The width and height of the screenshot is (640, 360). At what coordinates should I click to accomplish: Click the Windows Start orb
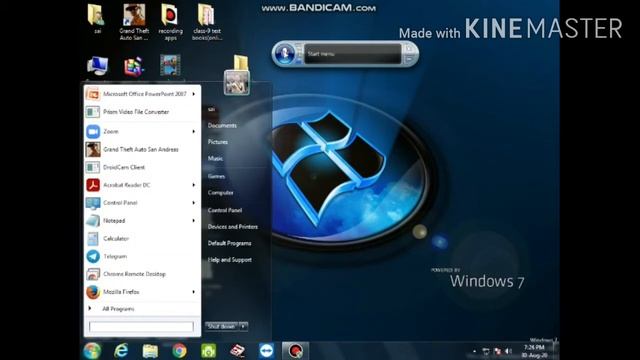92,351
